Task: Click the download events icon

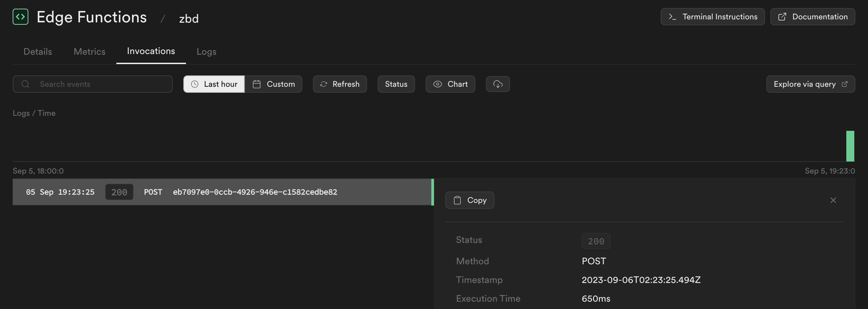Action: [498, 84]
